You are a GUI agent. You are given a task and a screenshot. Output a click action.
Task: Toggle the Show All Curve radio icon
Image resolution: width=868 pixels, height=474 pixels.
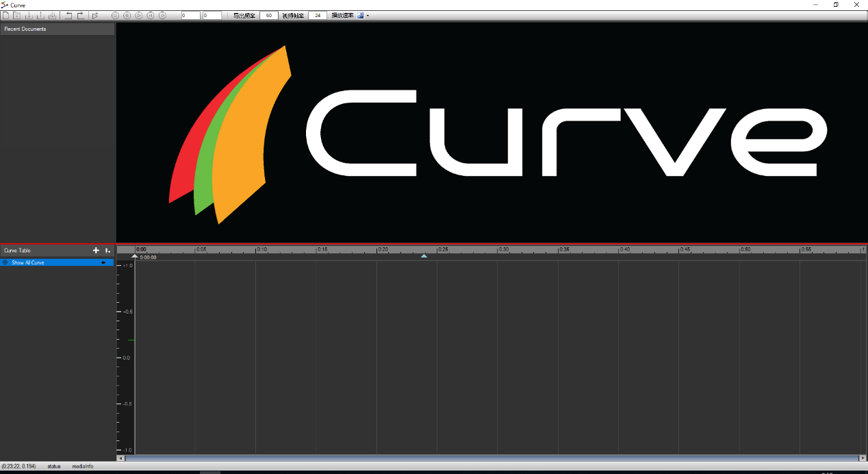coord(5,262)
